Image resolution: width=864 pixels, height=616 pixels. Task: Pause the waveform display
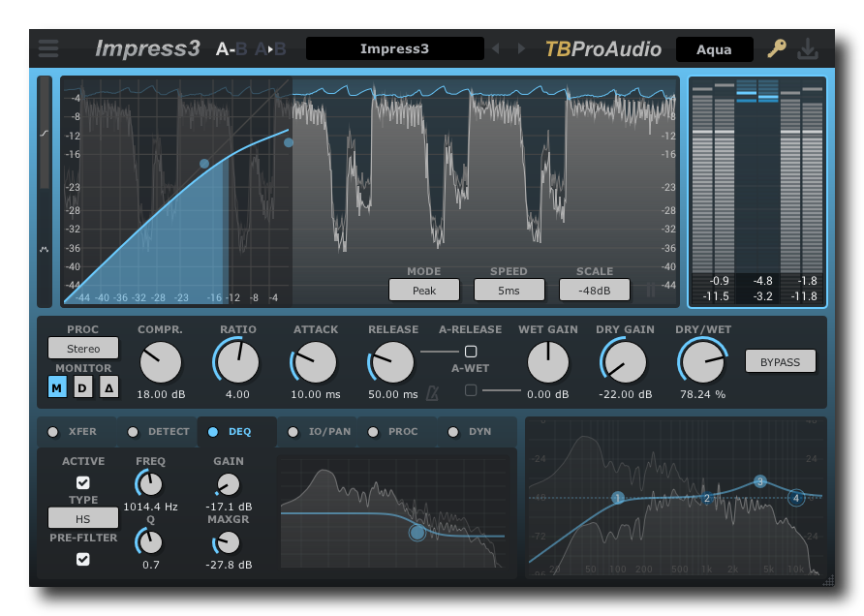pos(651,290)
